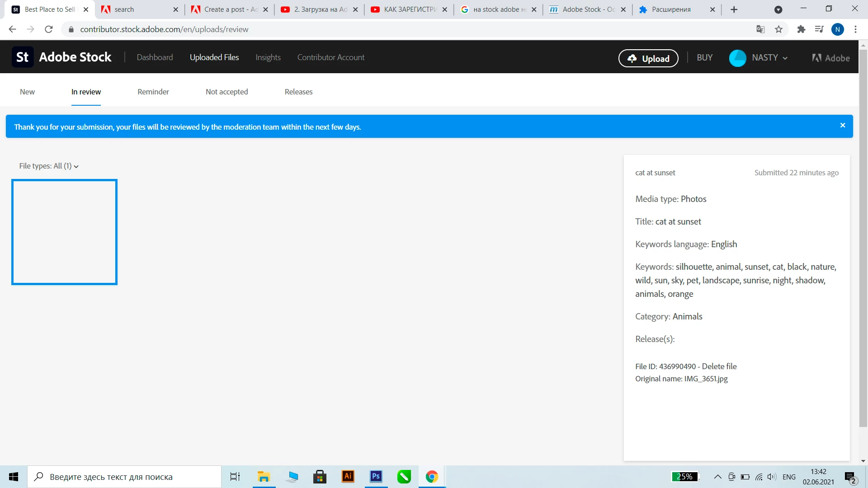Switch to the Not accepted tab
868x488 pixels.
pos(226,92)
